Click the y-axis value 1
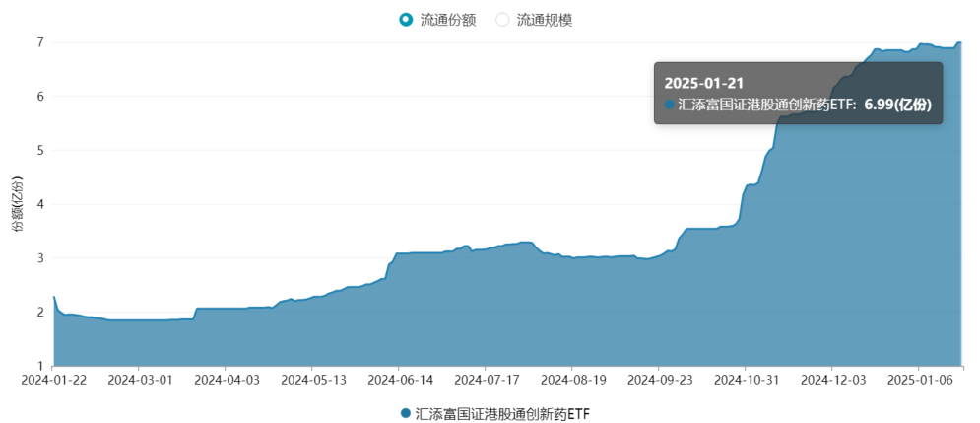The height and width of the screenshot is (423, 980). 40,366
